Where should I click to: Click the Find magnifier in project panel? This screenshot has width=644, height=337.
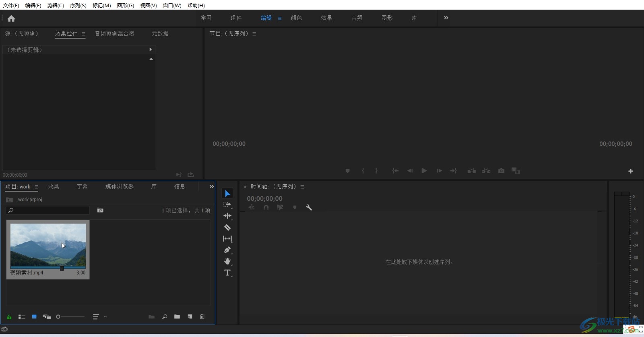tap(165, 317)
